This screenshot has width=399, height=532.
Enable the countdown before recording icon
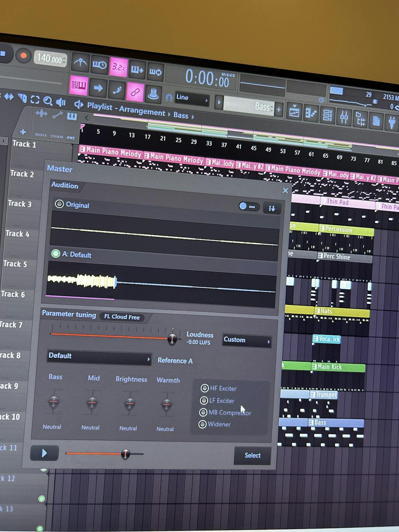tap(118, 67)
